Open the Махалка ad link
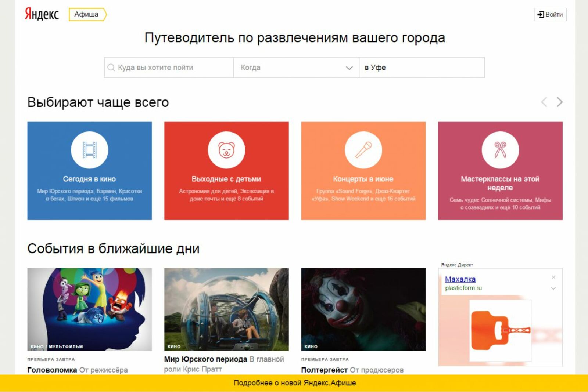588x392 pixels. [x=460, y=279]
